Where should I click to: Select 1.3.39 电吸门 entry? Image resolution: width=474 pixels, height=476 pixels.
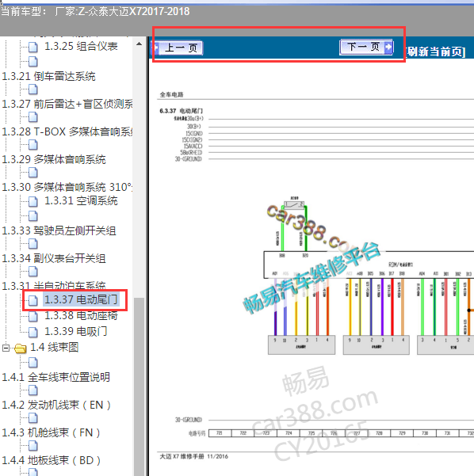tap(75, 331)
